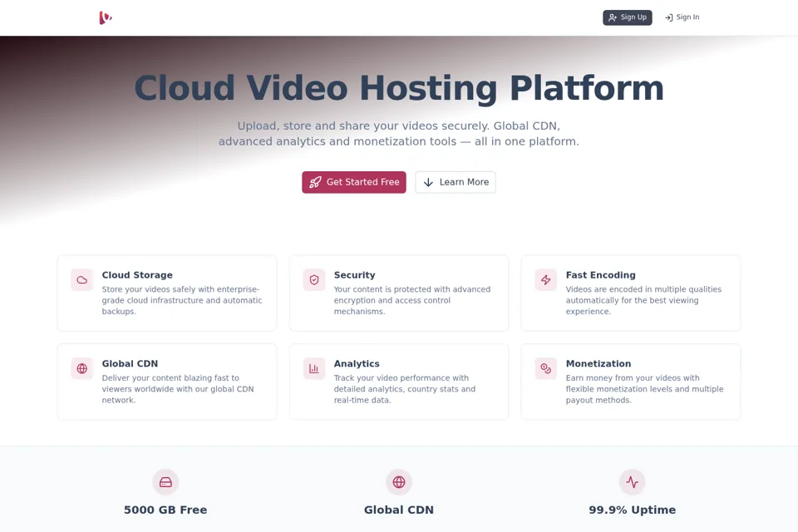Click the lightning icon in Fast Encoding card
Image resolution: width=798 pixels, height=532 pixels.
pos(545,280)
